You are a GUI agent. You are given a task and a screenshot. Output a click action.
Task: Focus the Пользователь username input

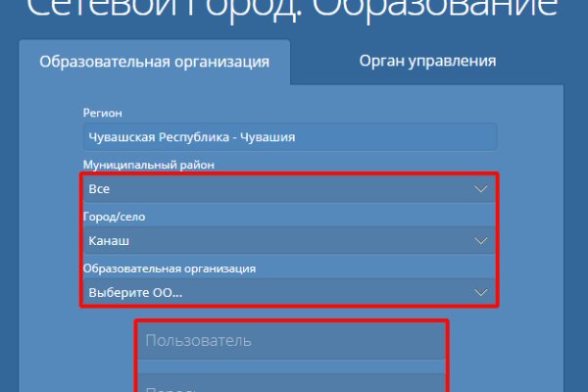290,341
